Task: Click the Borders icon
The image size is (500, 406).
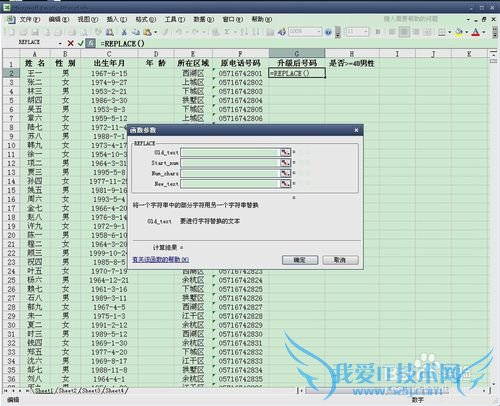Action: point(441,32)
